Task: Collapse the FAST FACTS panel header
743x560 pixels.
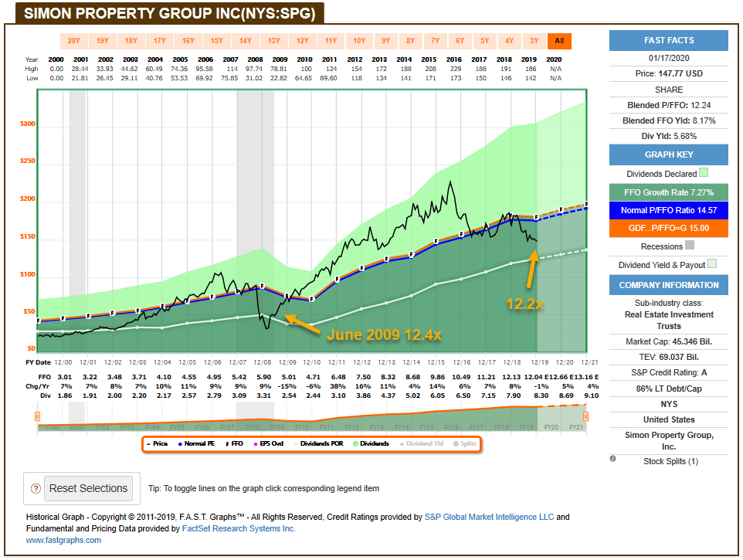Action: [669, 41]
